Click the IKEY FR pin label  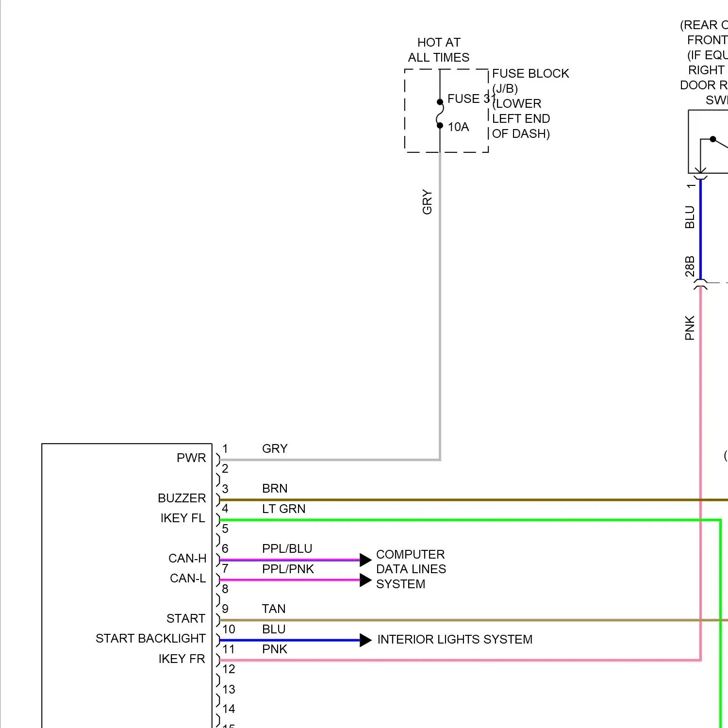click(182, 659)
